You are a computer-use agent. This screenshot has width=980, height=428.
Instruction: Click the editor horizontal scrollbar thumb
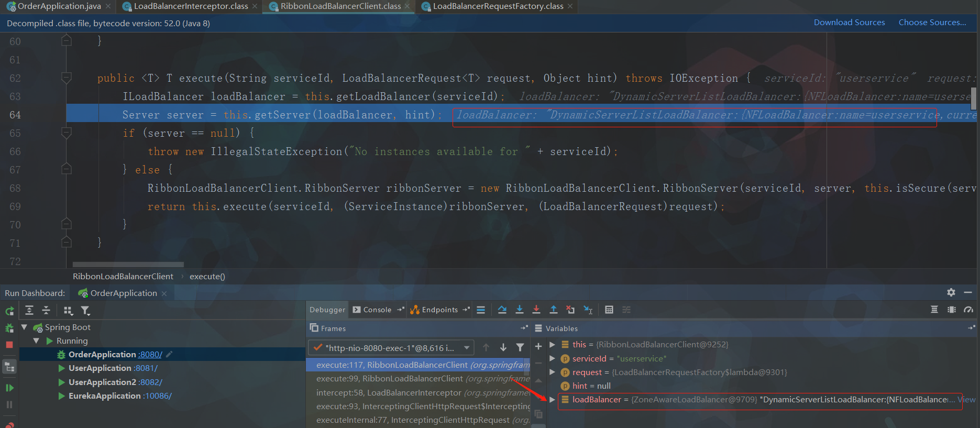point(128,265)
